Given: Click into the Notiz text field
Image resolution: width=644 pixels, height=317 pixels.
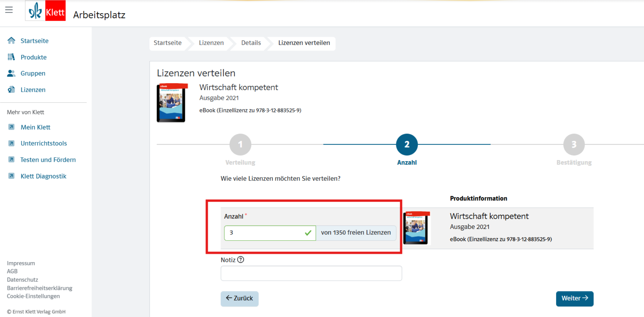Looking at the screenshot, I should [x=311, y=273].
